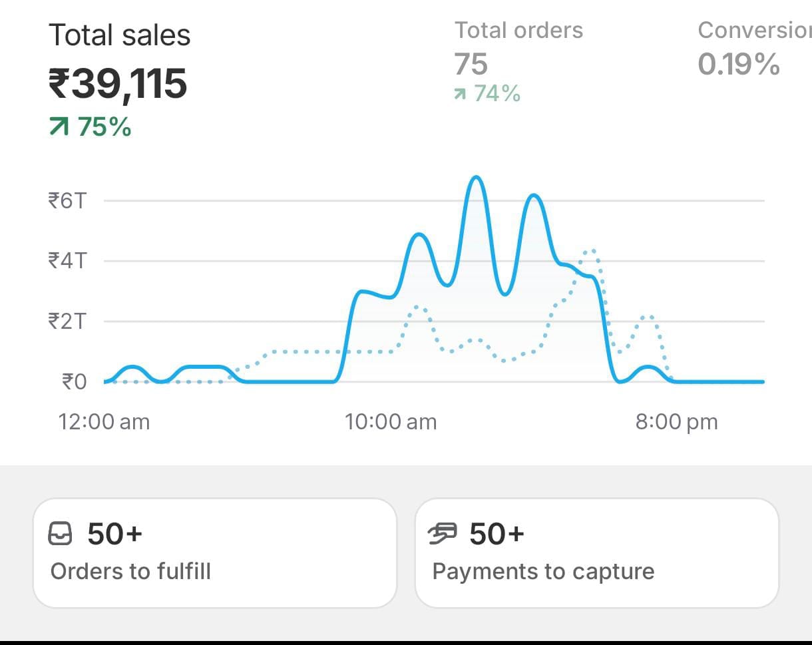Select the Total sales metric tab

tap(120, 35)
